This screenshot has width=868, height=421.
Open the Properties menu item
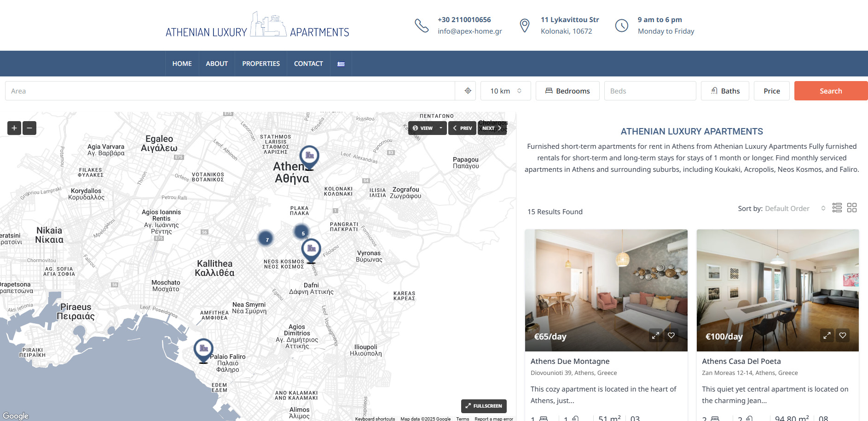(x=260, y=64)
